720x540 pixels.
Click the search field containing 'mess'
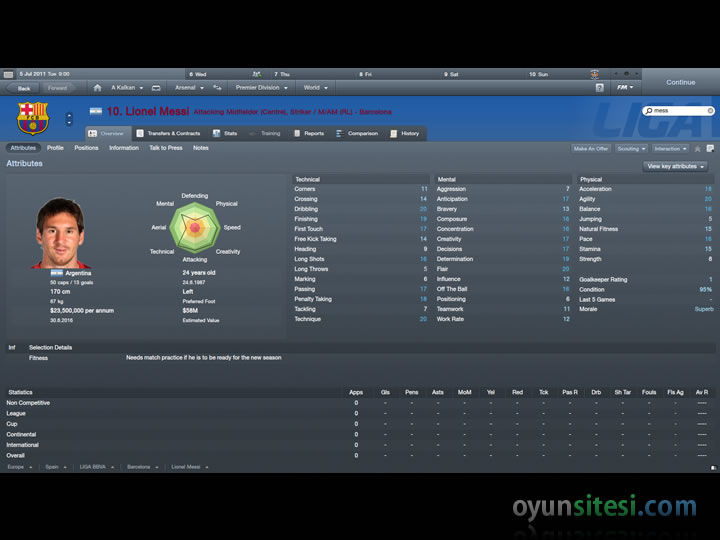pos(678,111)
